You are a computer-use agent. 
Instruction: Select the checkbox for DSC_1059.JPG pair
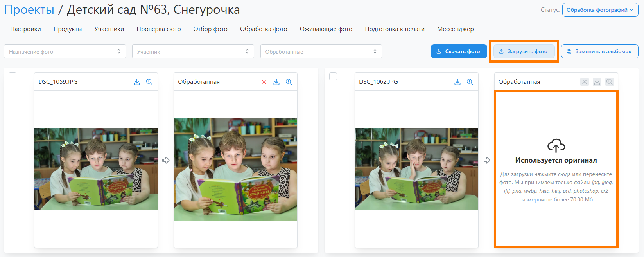13,76
